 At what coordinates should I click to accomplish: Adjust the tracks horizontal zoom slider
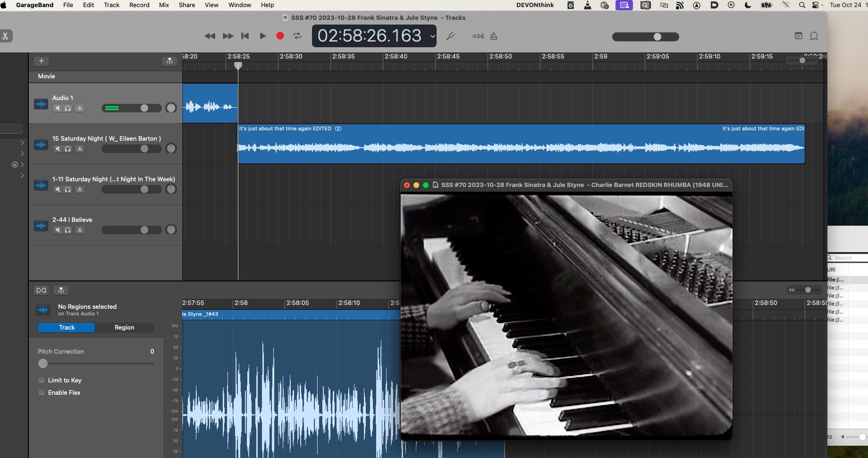point(802,60)
